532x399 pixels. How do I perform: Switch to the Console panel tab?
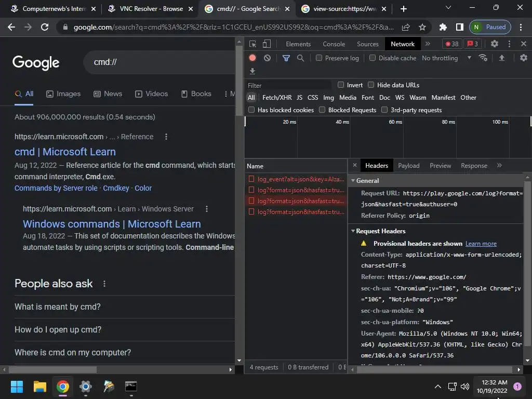[x=334, y=44]
